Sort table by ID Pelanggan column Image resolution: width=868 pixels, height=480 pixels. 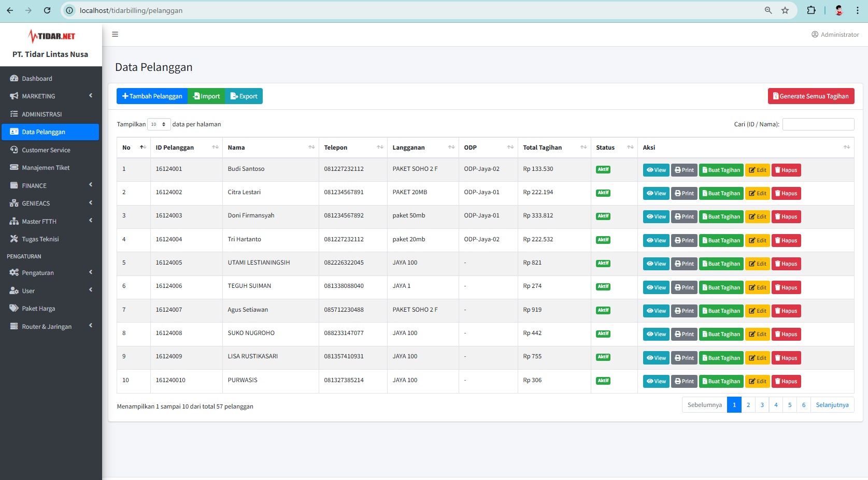[x=187, y=148]
